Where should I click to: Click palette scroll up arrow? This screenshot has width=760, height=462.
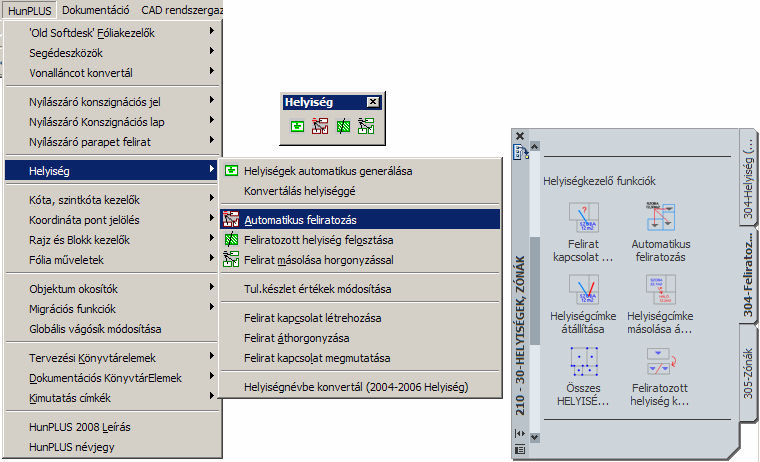point(535,146)
